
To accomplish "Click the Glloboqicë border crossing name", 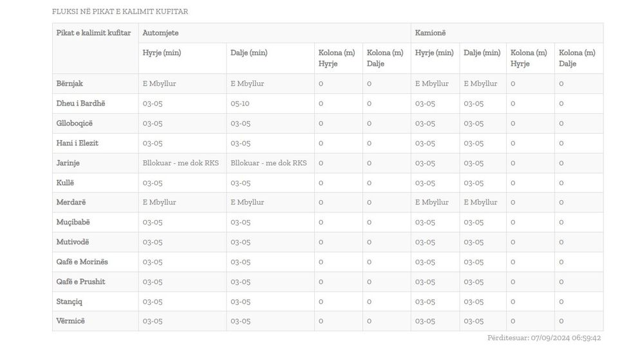I will [x=75, y=123].
